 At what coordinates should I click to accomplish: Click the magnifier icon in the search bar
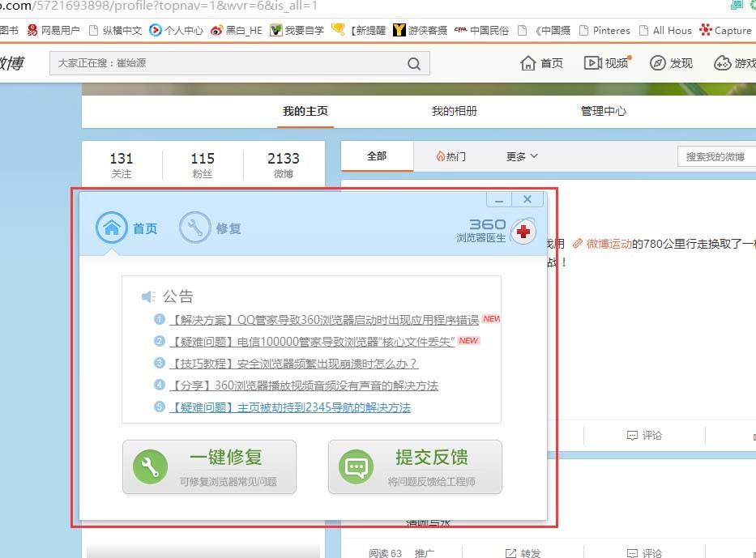[x=414, y=63]
